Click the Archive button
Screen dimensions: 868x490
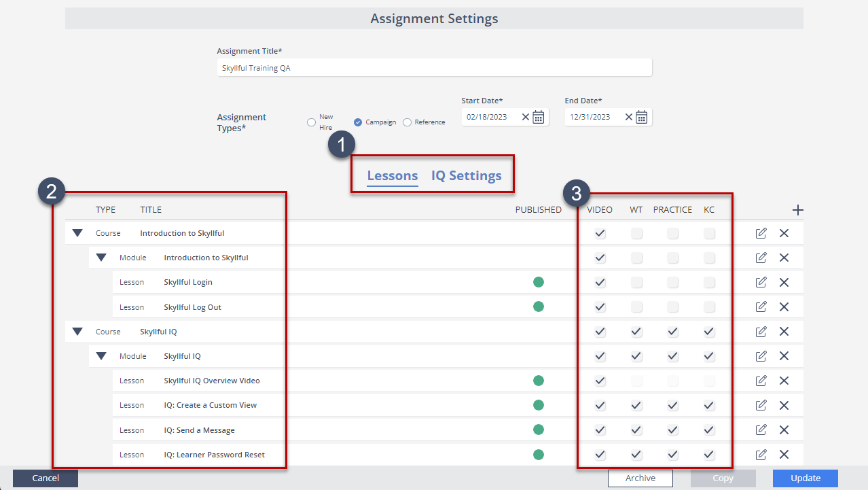tap(640, 478)
